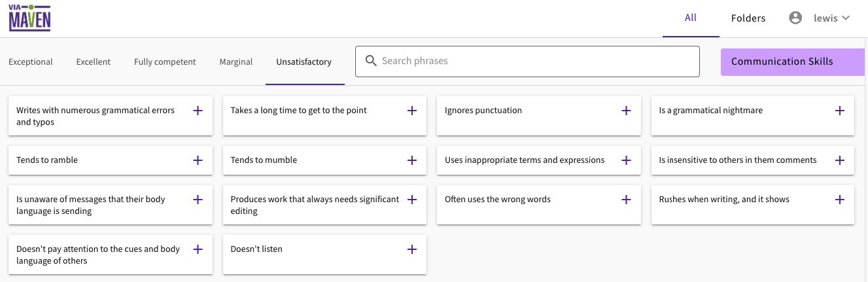Open the lewis user dropdown menu
The image size is (868, 282).
point(831,18)
